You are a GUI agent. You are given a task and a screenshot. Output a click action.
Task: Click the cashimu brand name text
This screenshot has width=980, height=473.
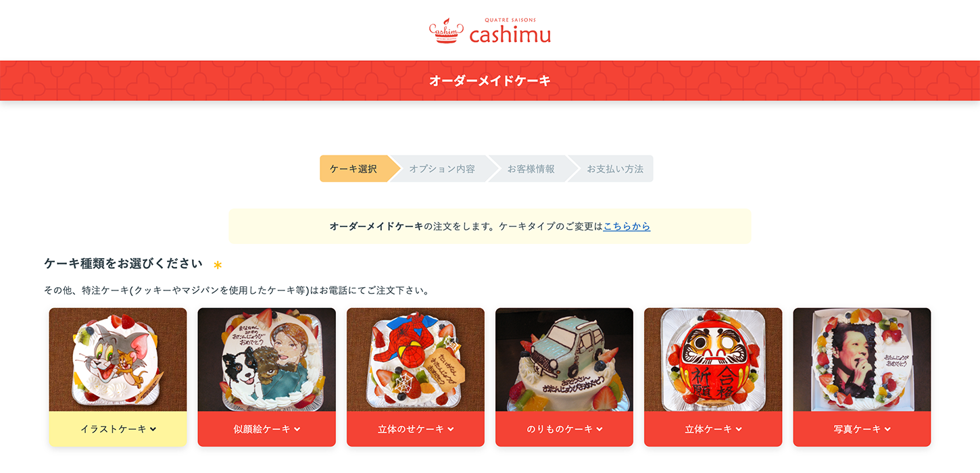click(510, 35)
